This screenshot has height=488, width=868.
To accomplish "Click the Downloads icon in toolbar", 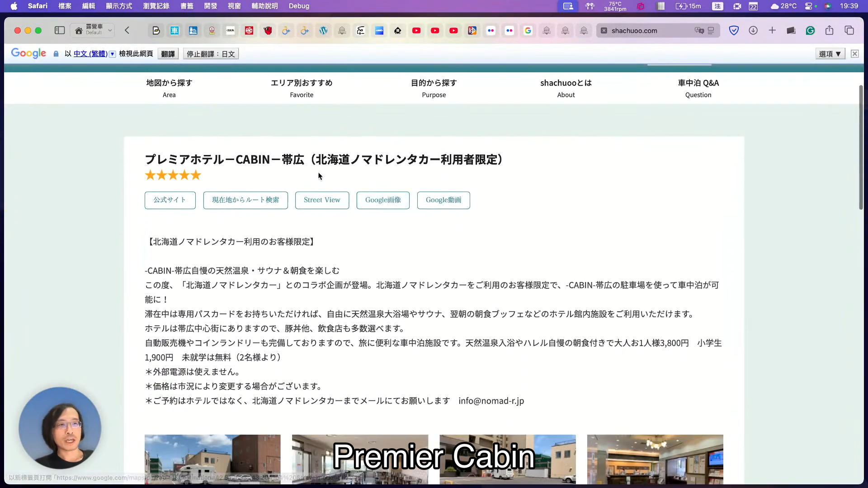I will [x=753, y=30].
